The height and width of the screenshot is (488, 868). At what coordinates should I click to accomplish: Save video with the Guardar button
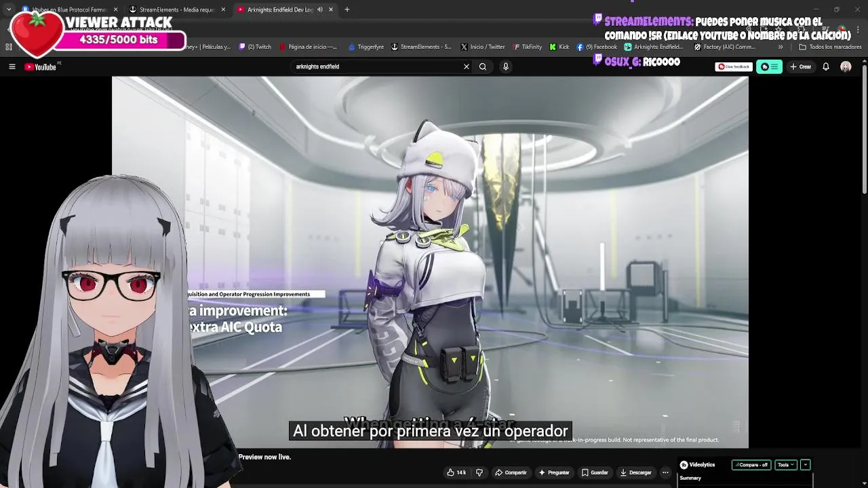pos(595,472)
